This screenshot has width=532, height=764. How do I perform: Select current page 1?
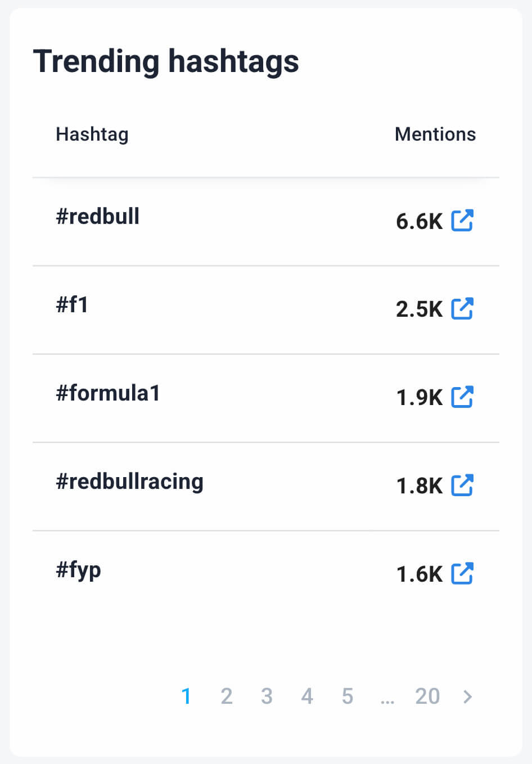(x=186, y=696)
